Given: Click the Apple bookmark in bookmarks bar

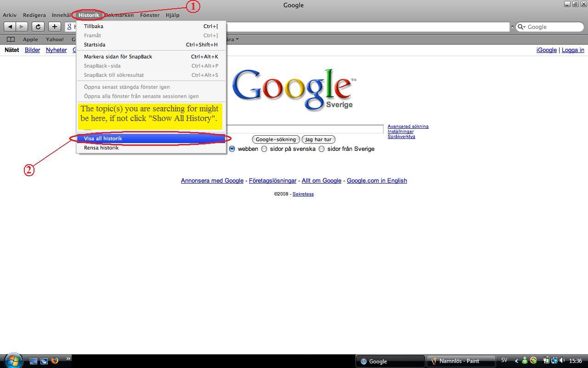Looking at the screenshot, I should (30, 40).
